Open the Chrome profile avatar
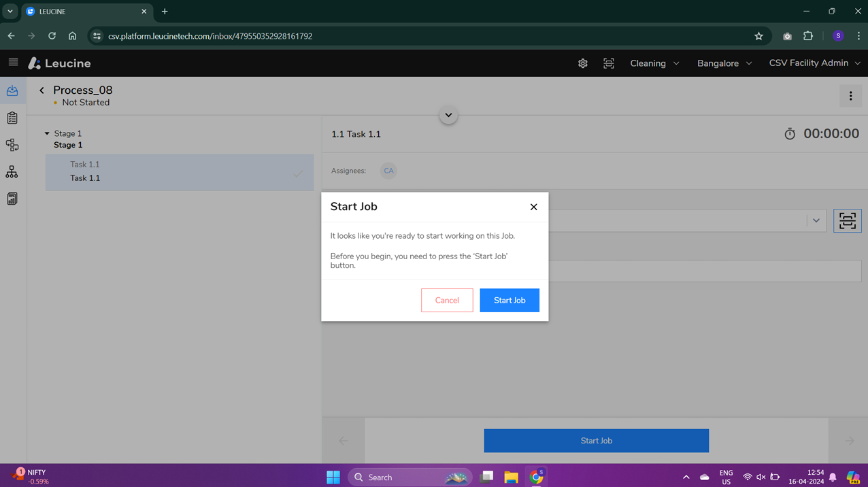Image resolution: width=868 pixels, height=487 pixels. pos(838,36)
